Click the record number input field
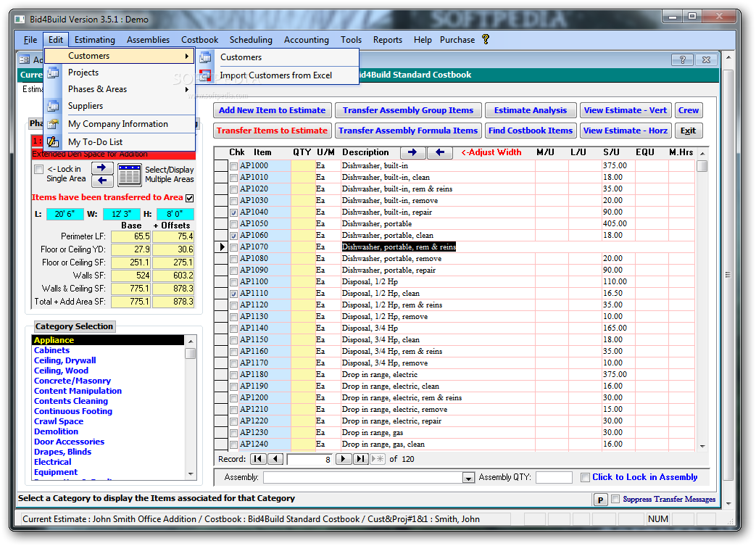This screenshot has width=756, height=546. (x=310, y=459)
